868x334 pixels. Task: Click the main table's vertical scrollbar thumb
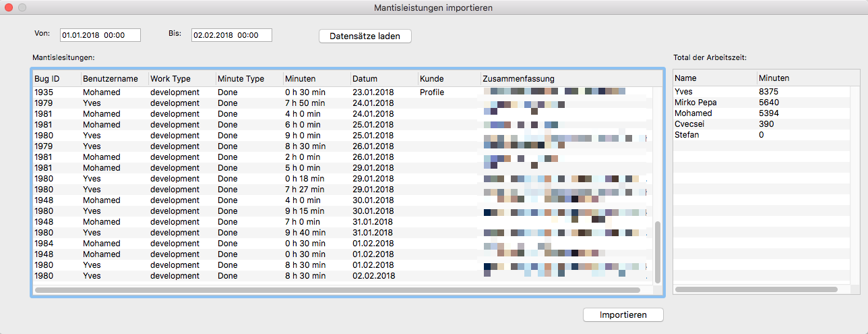coord(658,252)
